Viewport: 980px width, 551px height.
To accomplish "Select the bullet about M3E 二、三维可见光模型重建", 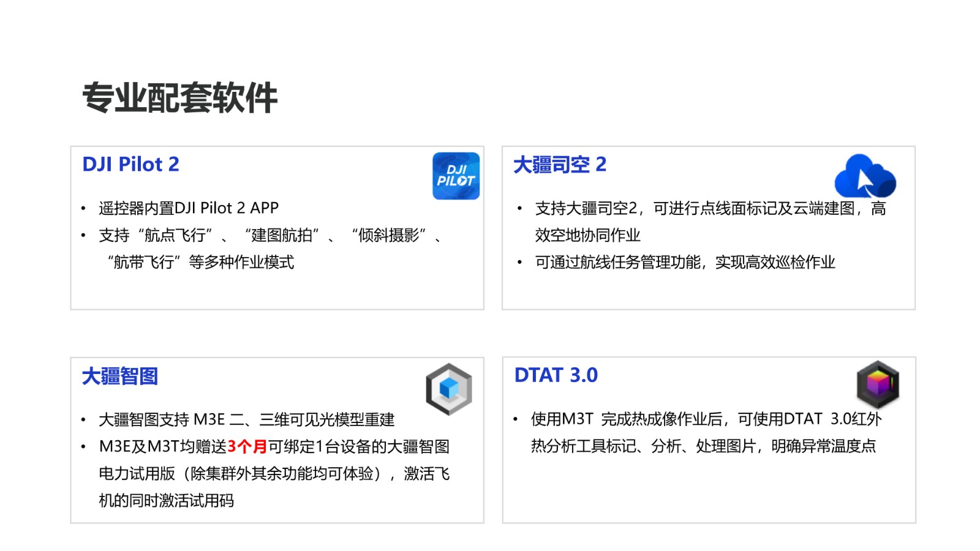I will pos(246,419).
